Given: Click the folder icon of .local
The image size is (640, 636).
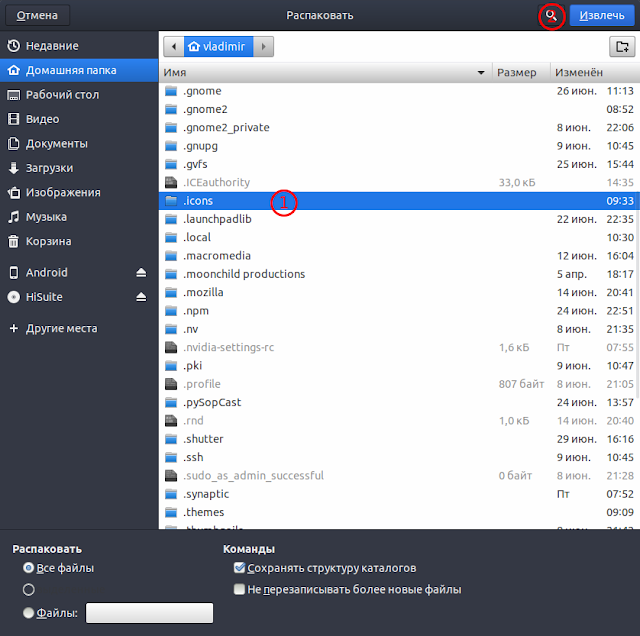Looking at the screenshot, I should point(171,237).
